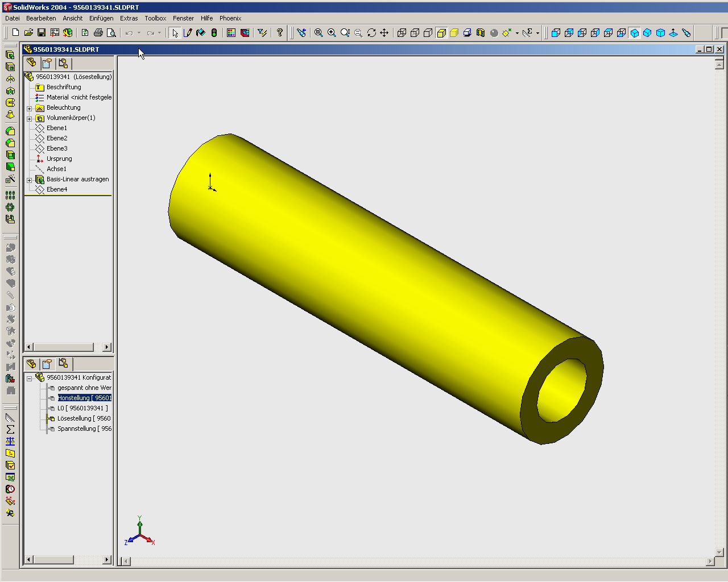Click the Circular Pattern feature icon
The height and width of the screenshot is (582, 728).
10,207
